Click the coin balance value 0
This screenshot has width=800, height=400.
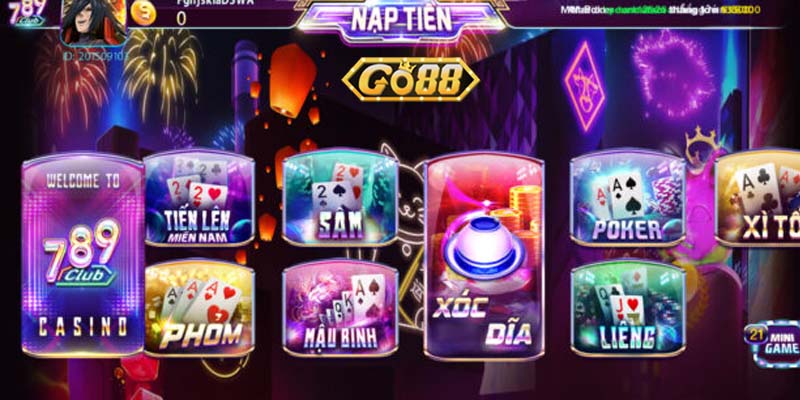[x=181, y=18]
